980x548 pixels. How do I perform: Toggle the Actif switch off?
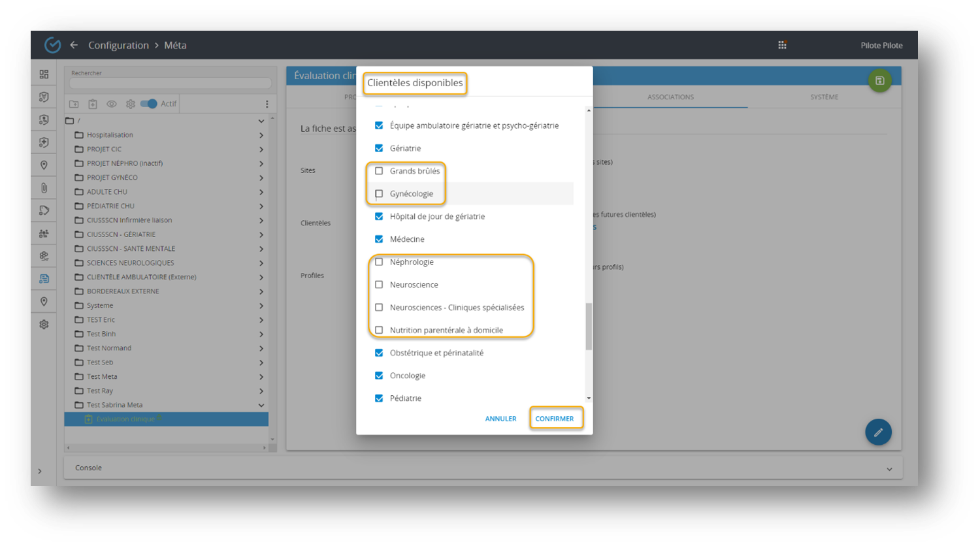click(149, 104)
